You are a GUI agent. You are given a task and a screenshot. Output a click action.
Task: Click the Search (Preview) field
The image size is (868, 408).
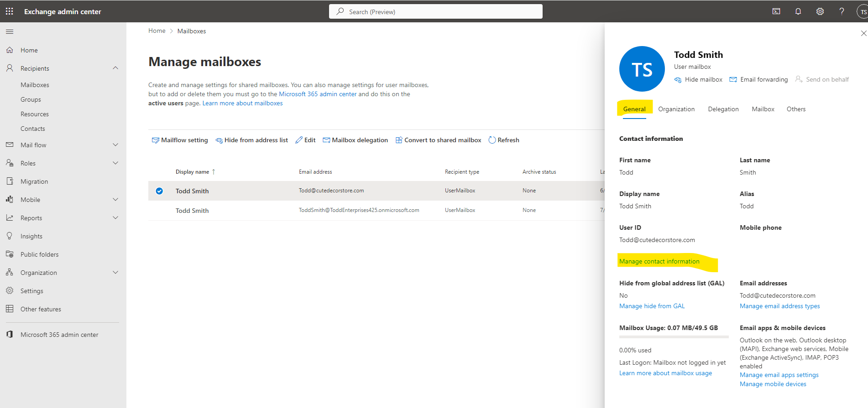[x=435, y=11]
